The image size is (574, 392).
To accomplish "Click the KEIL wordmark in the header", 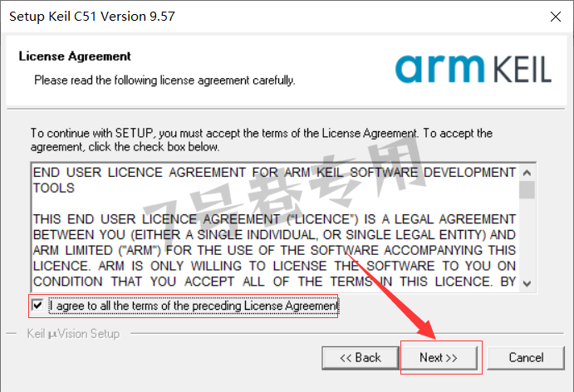I will [x=522, y=69].
